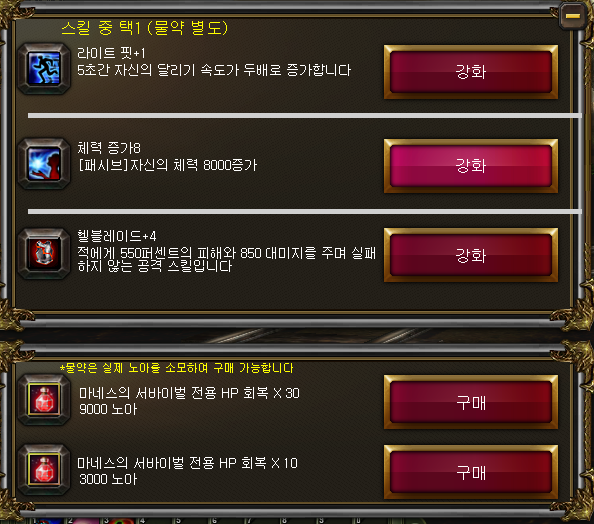The width and height of the screenshot is (594, 524).
Task: Select the 체력 증가8 health boost icon
Action: click(44, 163)
